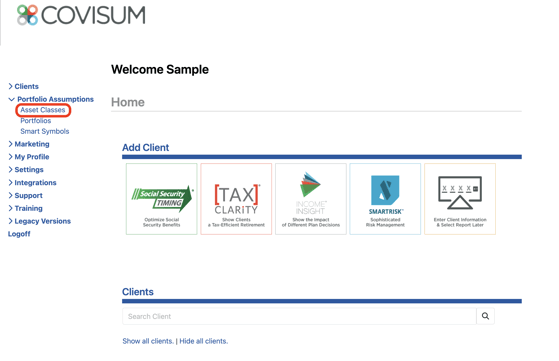Focus the Search Client field

pyautogui.click(x=299, y=316)
